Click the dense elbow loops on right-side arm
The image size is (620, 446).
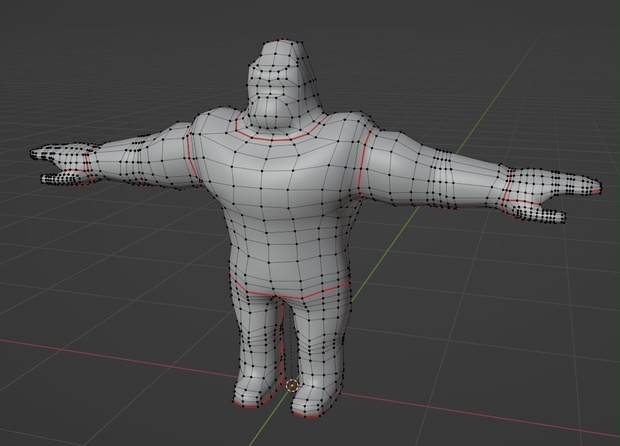[x=441, y=178]
